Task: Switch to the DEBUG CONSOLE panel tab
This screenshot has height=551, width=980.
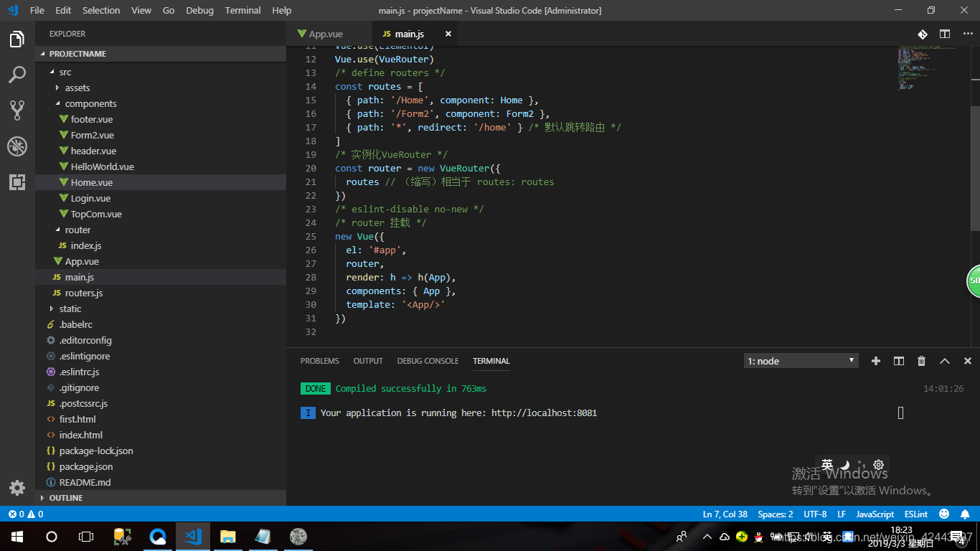Action: click(428, 361)
